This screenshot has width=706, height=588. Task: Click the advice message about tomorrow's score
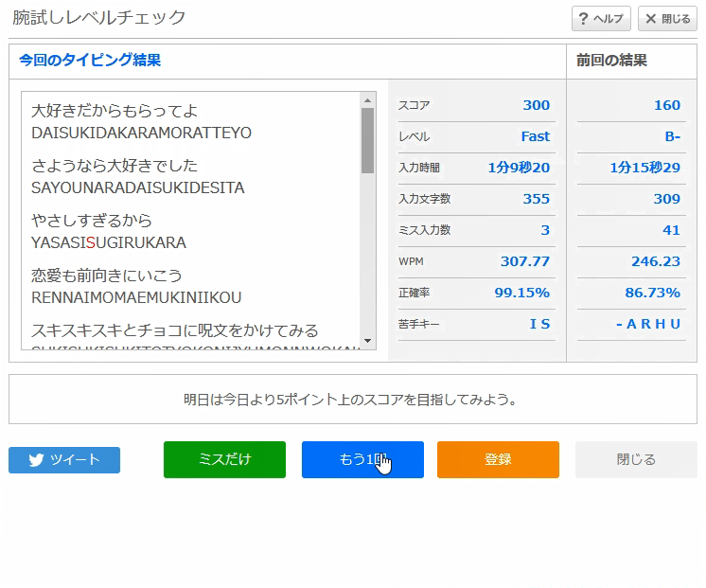352,400
